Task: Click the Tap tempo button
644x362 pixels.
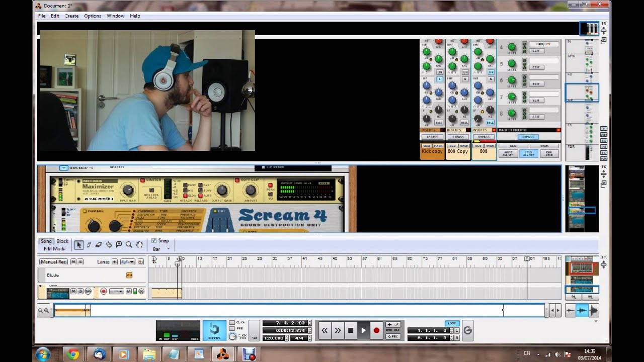Action: tap(254, 330)
